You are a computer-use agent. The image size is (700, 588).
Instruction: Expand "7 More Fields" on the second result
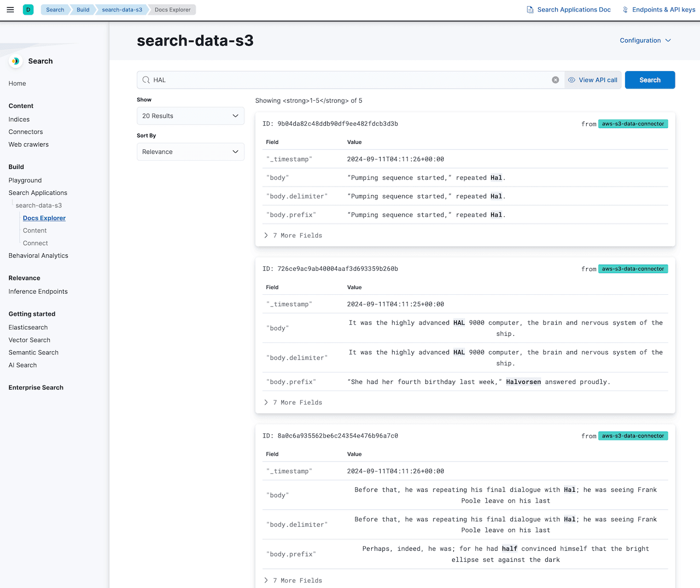click(293, 402)
